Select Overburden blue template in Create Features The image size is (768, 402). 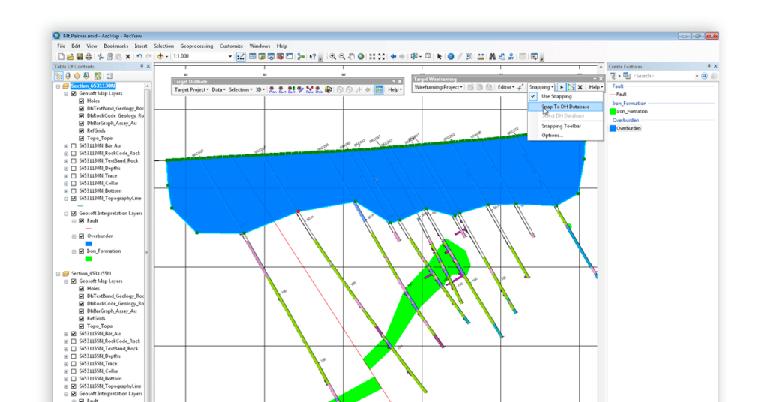[x=625, y=128]
